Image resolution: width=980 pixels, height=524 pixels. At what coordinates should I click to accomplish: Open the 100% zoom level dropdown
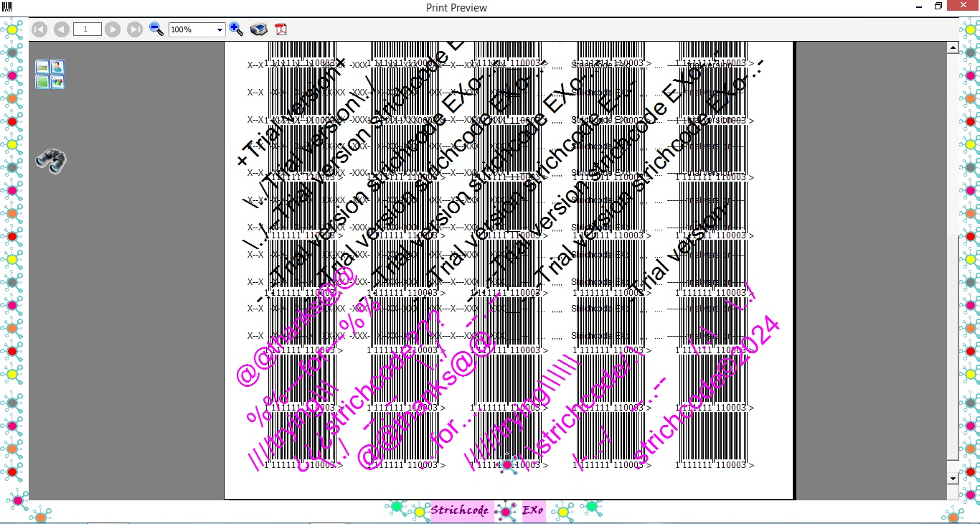tap(220, 30)
